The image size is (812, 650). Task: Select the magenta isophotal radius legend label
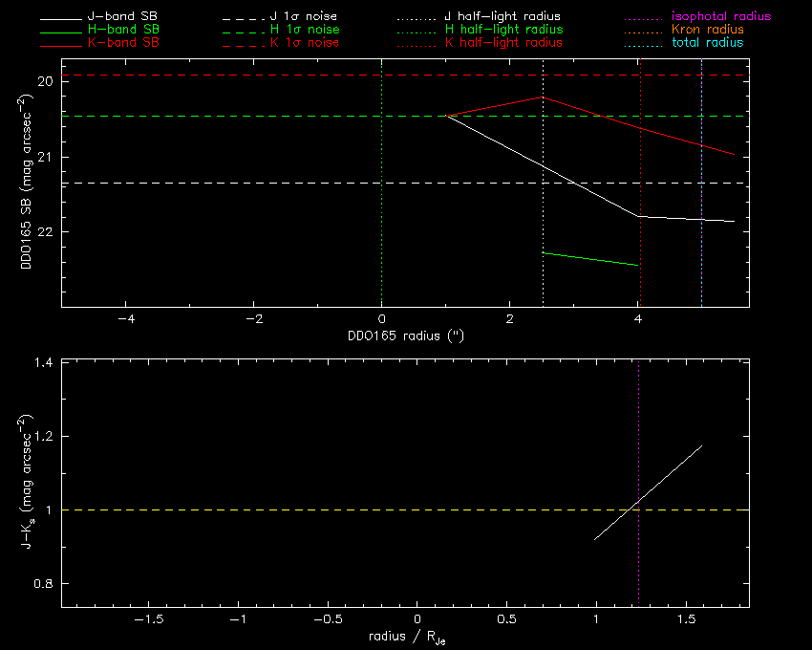click(721, 17)
